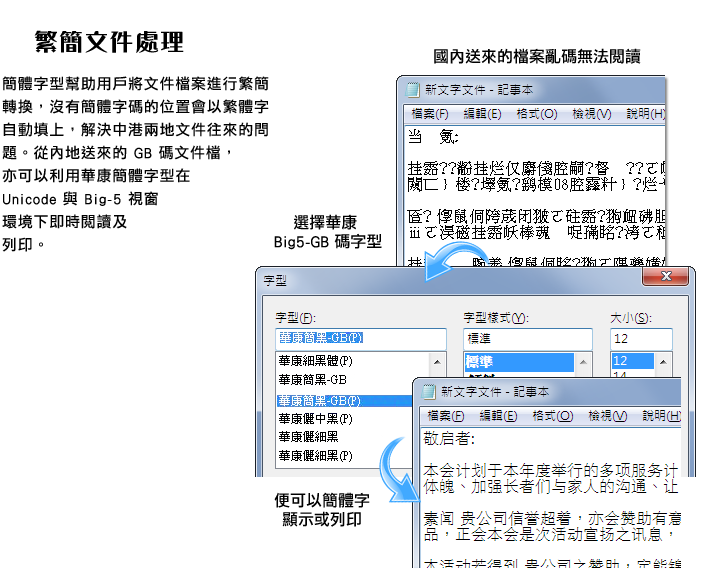This screenshot has width=707, height=580.
Task: Click the 大小(S) size input field
Action: coord(641,339)
